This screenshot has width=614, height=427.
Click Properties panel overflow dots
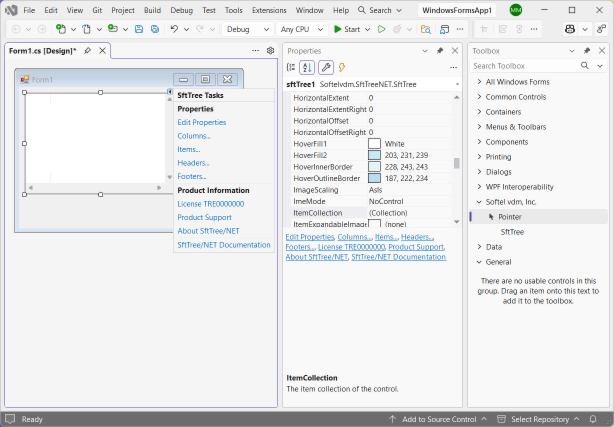453,67
